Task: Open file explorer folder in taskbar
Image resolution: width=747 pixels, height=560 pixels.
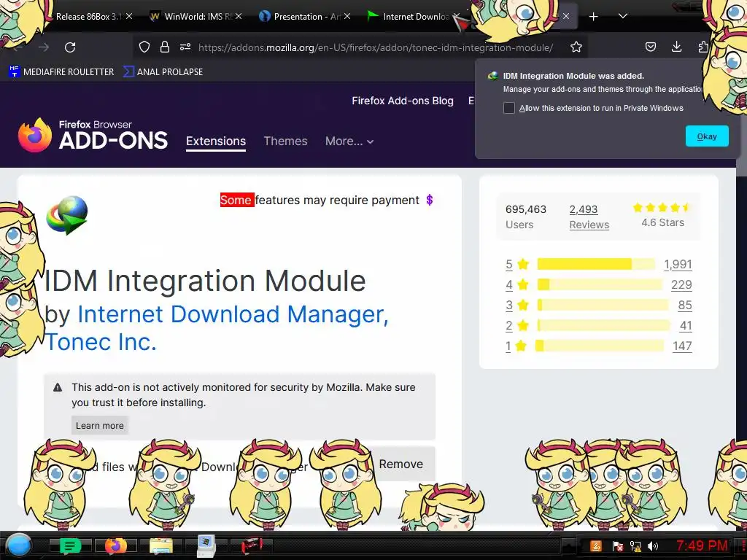Action: [161, 546]
